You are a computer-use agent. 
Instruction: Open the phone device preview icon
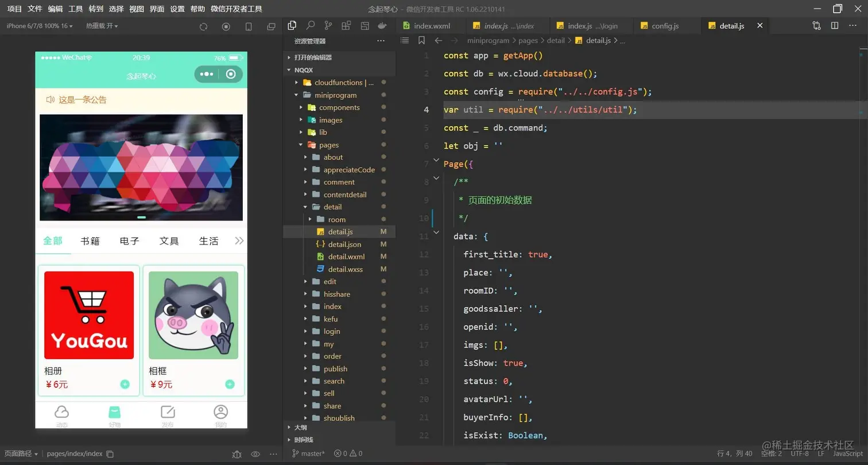[x=249, y=26]
